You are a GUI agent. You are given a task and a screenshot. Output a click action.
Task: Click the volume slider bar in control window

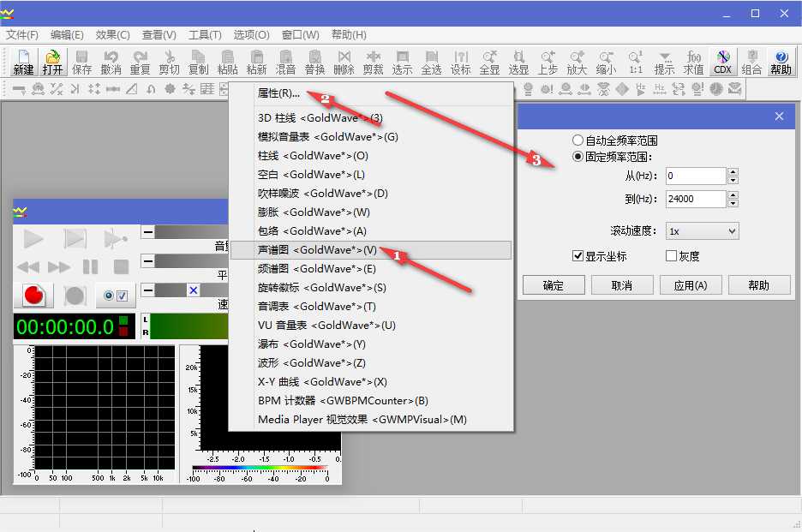tap(191, 231)
